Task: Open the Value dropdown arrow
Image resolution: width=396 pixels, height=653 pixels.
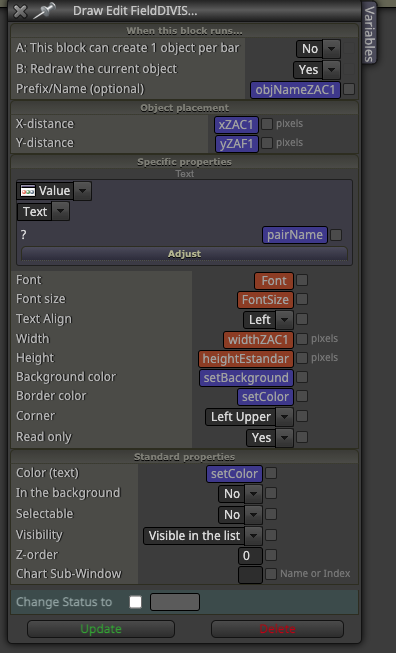Action: coord(82,191)
